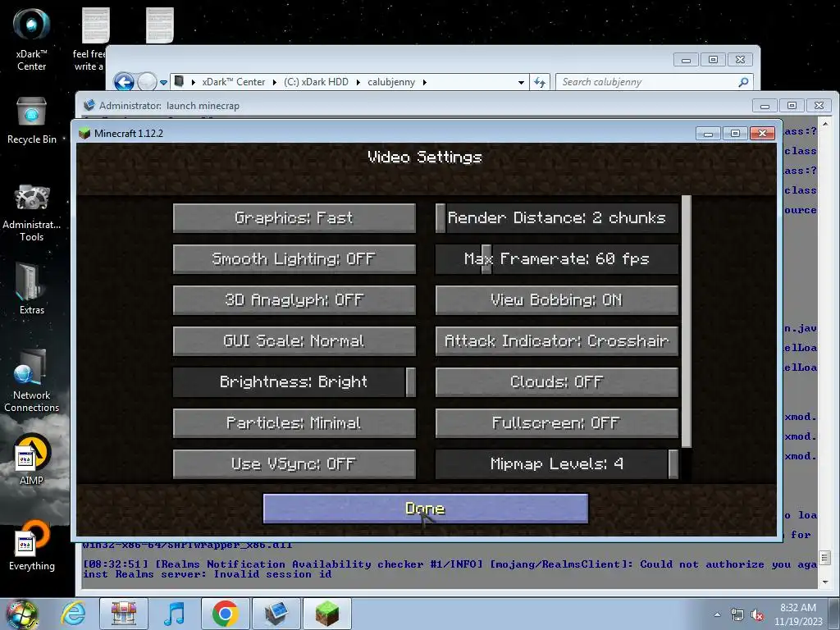Launch Internet Explorer from the taskbar

[x=72, y=614]
